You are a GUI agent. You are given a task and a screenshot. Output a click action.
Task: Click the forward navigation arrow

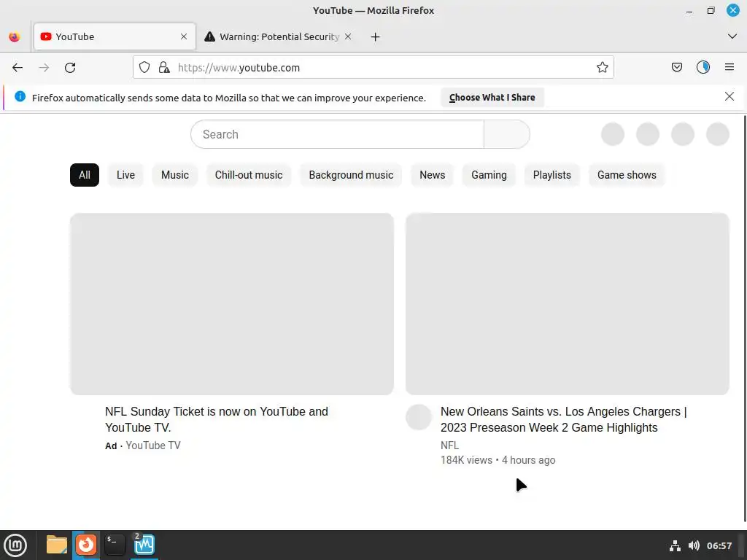[x=44, y=68]
